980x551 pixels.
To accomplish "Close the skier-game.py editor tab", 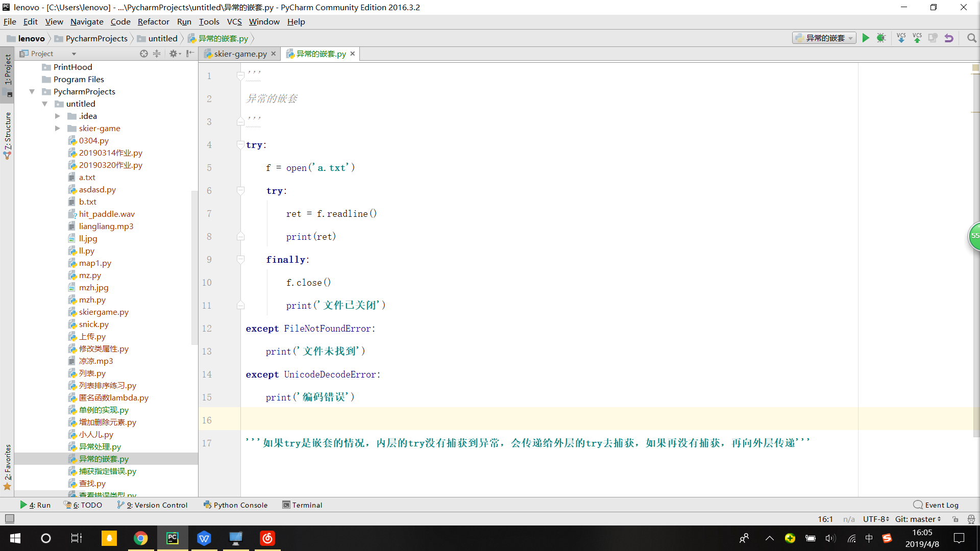I will [x=274, y=54].
